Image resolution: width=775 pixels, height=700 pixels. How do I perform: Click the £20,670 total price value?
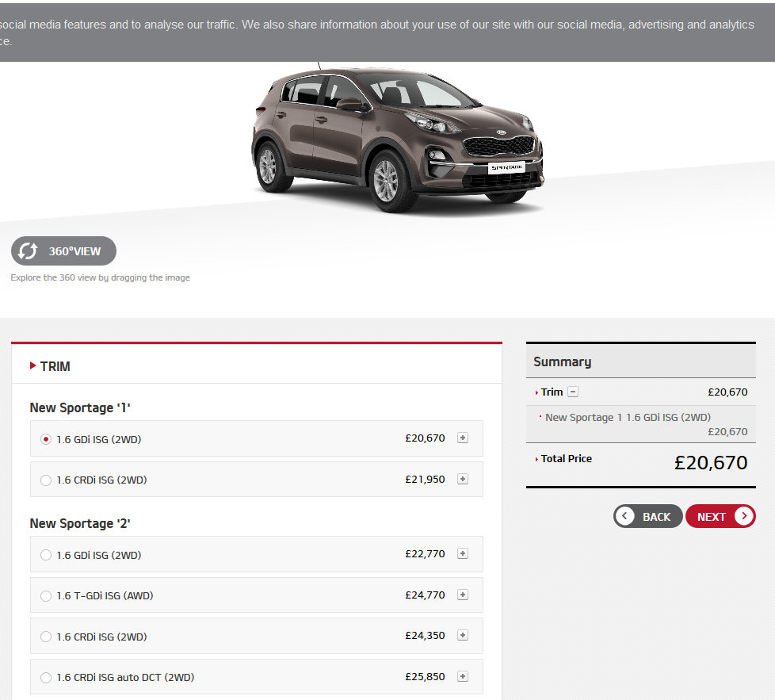tap(711, 463)
